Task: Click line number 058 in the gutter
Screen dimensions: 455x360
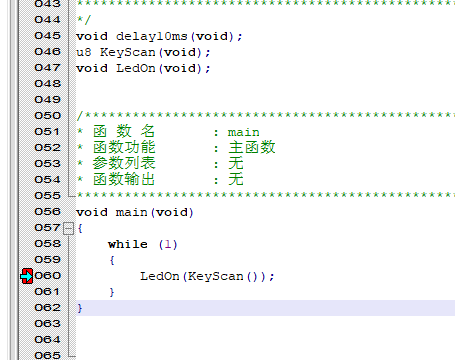Action: pyautogui.click(x=47, y=244)
